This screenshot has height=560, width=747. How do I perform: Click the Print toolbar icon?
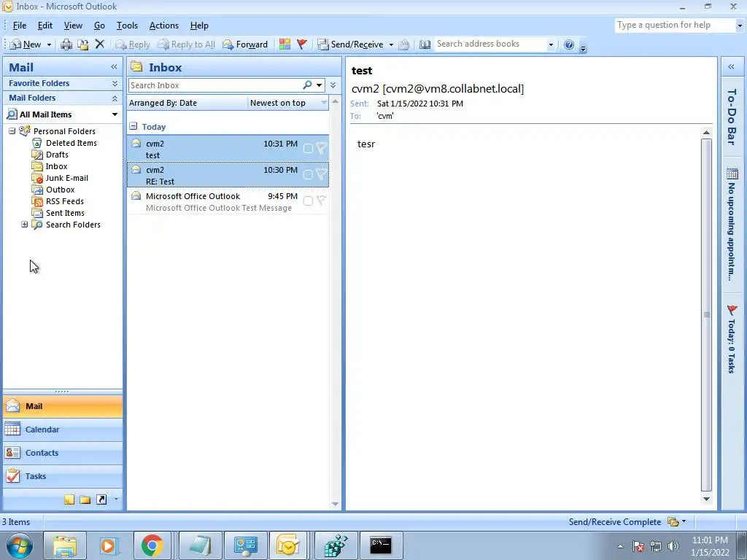click(x=66, y=44)
